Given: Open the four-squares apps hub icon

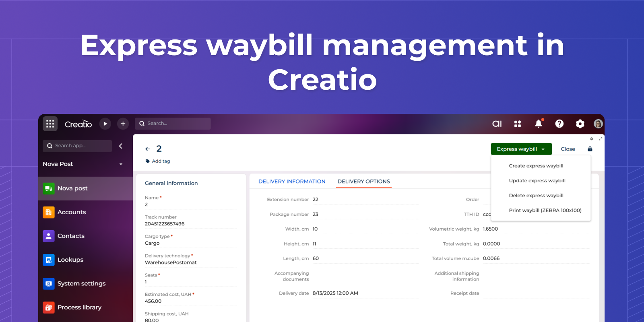Looking at the screenshot, I should [518, 124].
